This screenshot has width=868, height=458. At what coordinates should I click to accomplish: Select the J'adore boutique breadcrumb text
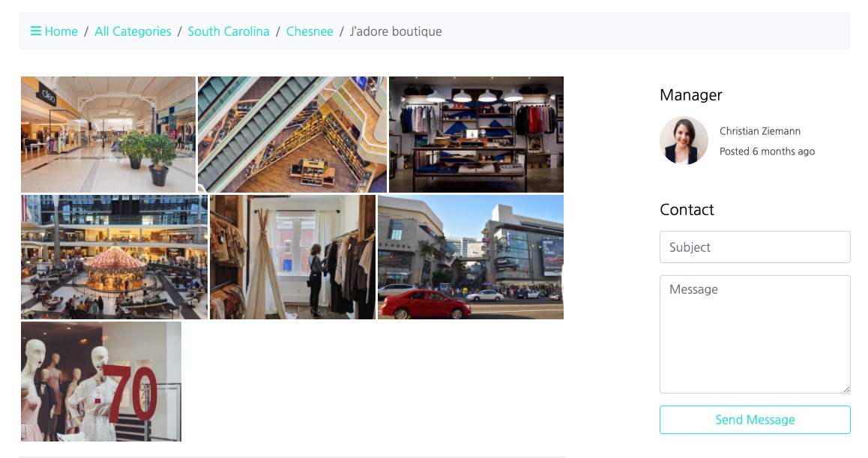pyautogui.click(x=396, y=31)
